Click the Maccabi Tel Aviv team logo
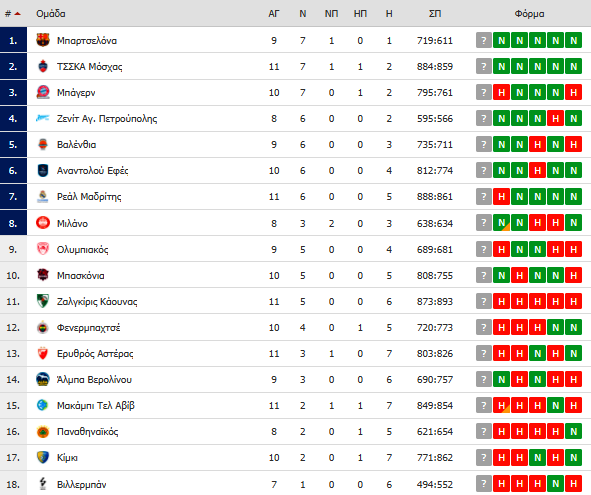 point(43,405)
